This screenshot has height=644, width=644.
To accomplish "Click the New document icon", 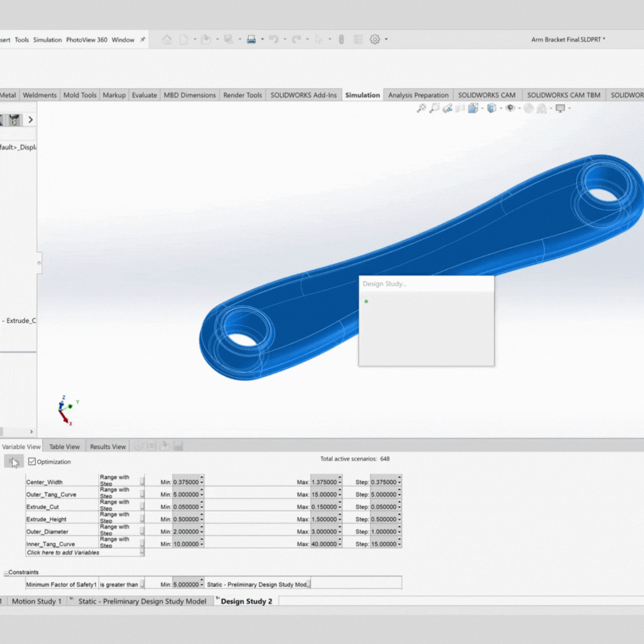I will pyautogui.click(x=184, y=39).
